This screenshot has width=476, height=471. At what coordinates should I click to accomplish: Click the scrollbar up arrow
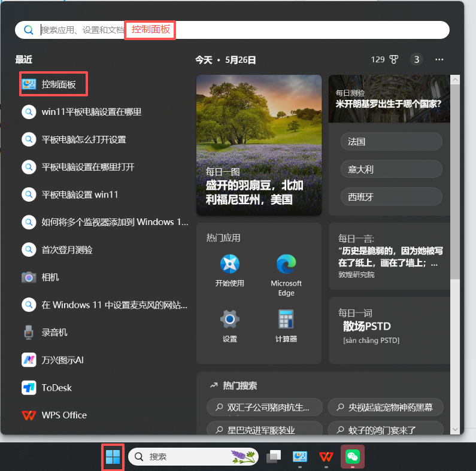tap(455, 80)
